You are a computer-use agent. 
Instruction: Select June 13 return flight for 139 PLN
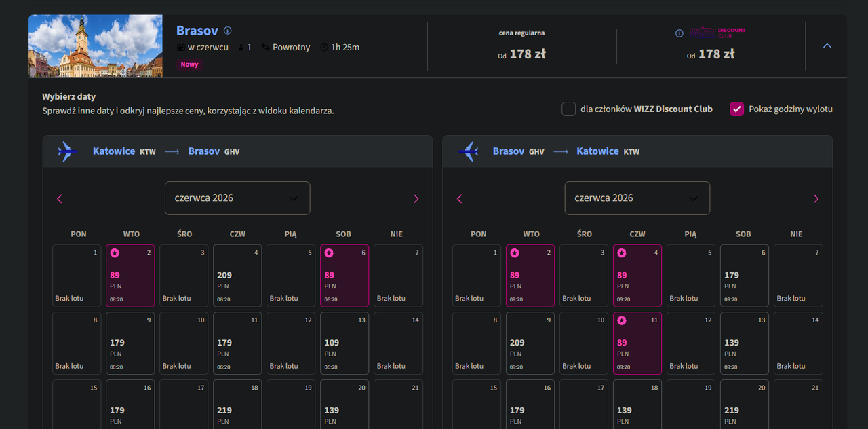745,343
